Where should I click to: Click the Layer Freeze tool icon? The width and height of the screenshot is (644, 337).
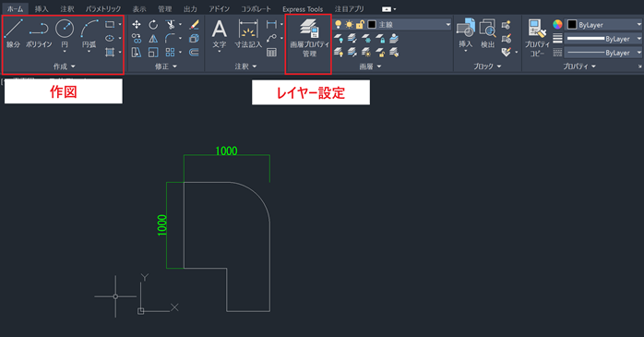366,39
